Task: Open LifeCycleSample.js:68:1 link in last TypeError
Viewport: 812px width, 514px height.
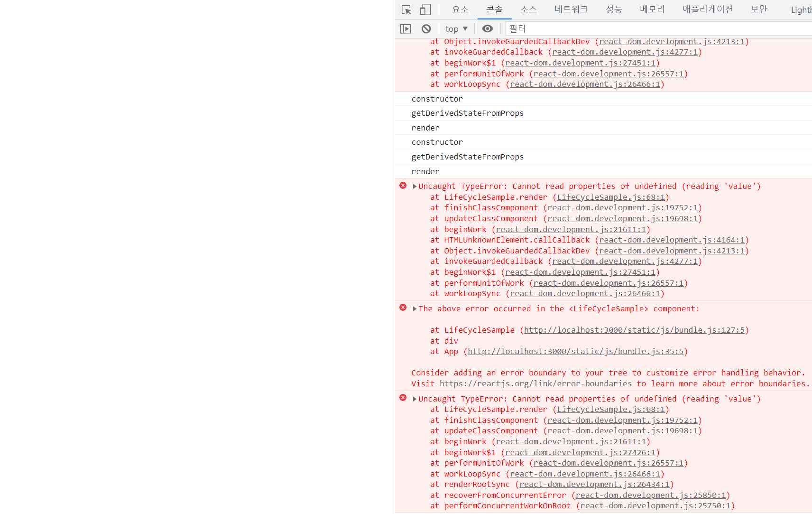Action: 611,409
